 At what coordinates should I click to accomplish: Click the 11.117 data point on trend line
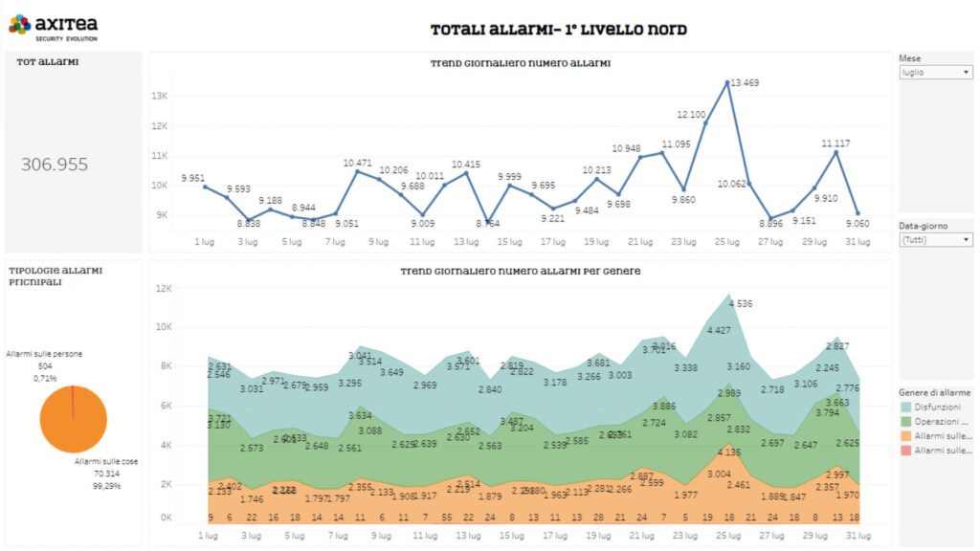pyautogui.click(x=835, y=152)
